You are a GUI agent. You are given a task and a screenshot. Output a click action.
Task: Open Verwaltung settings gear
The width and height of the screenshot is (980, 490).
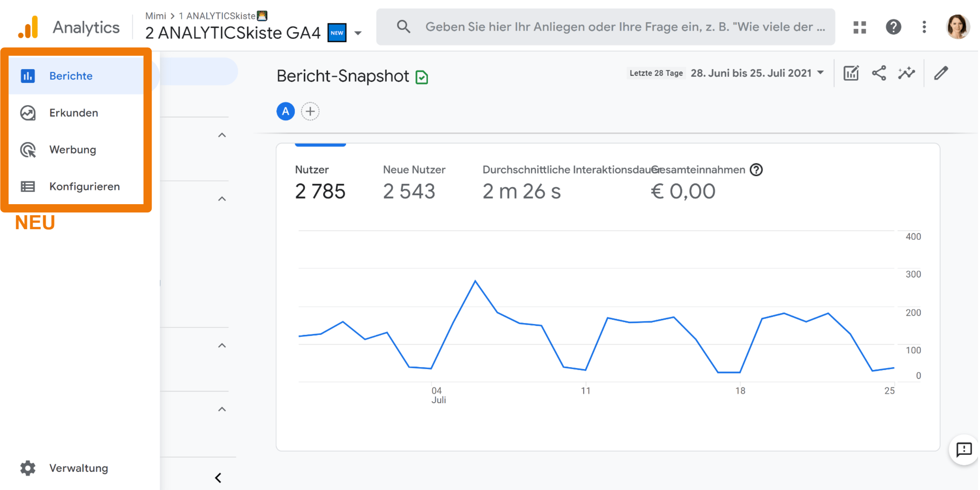tap(28, 468)
